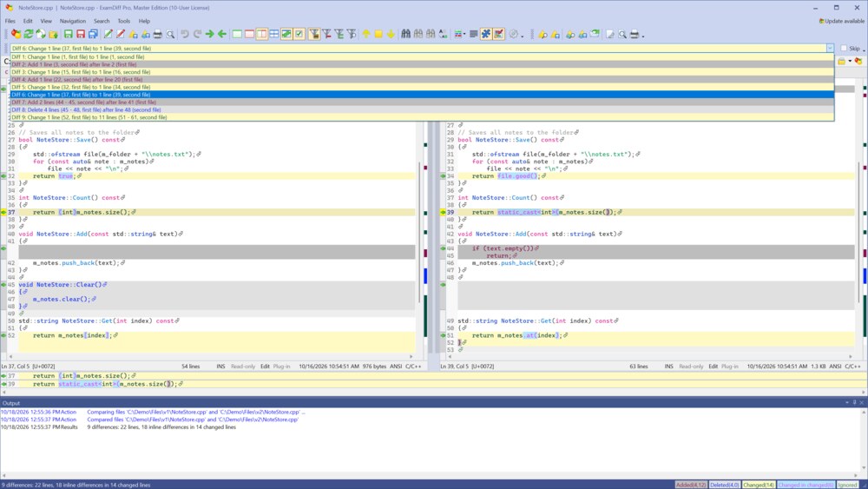The height and width of the screenshot is (489, 868).
Task: Open the View menu
Action: pos(46,21)
